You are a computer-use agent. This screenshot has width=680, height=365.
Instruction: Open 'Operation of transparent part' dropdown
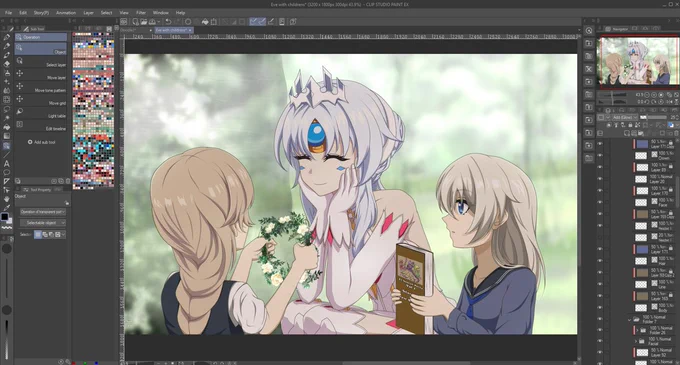[43, 212]
